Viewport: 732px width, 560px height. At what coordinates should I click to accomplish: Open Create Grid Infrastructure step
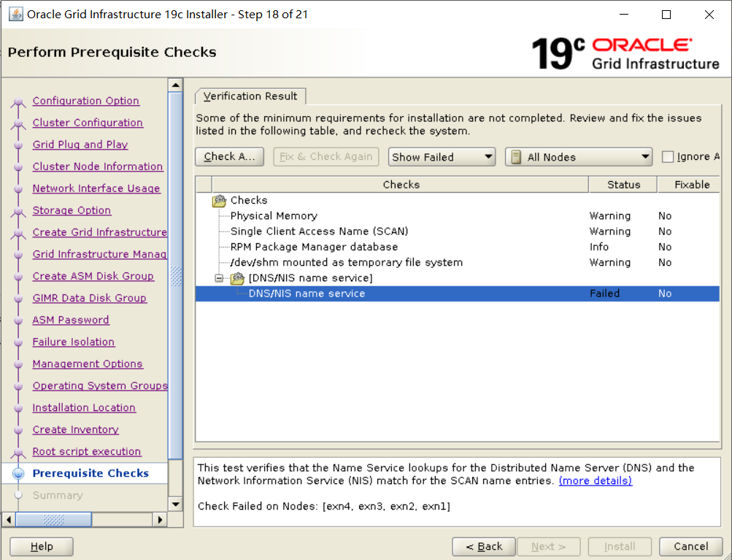pos(100,233)
